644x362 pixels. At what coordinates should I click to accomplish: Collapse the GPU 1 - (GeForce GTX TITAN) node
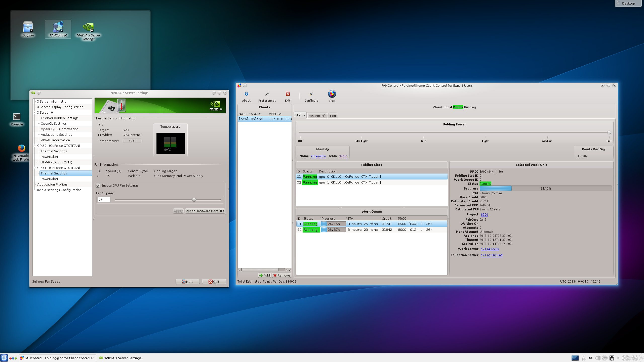coord(35,168)
